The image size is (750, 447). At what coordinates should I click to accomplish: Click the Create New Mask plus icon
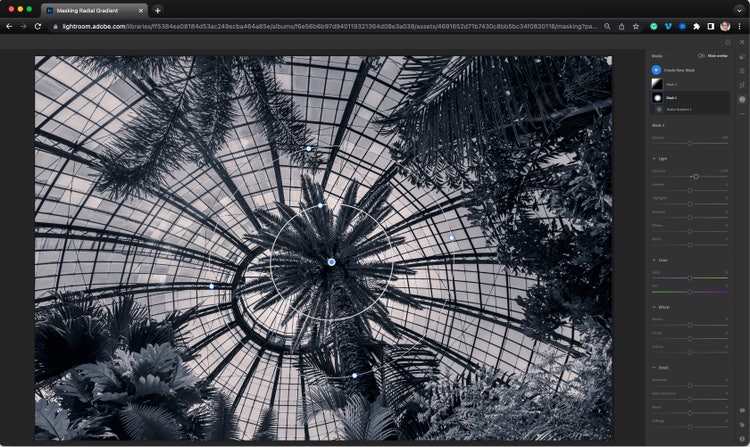point(656,70)
